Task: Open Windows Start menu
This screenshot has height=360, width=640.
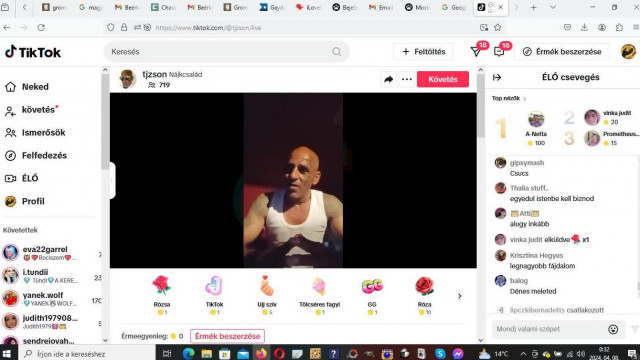Action: coord(7,353)
